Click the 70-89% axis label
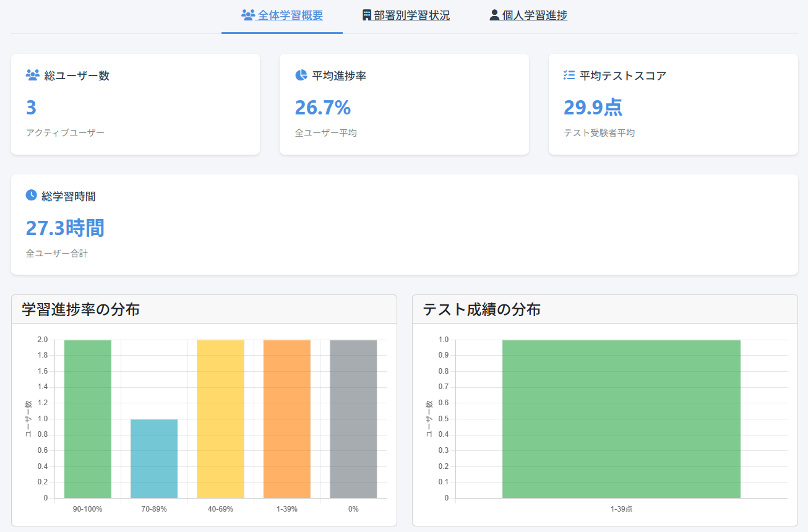 [154, 508]
